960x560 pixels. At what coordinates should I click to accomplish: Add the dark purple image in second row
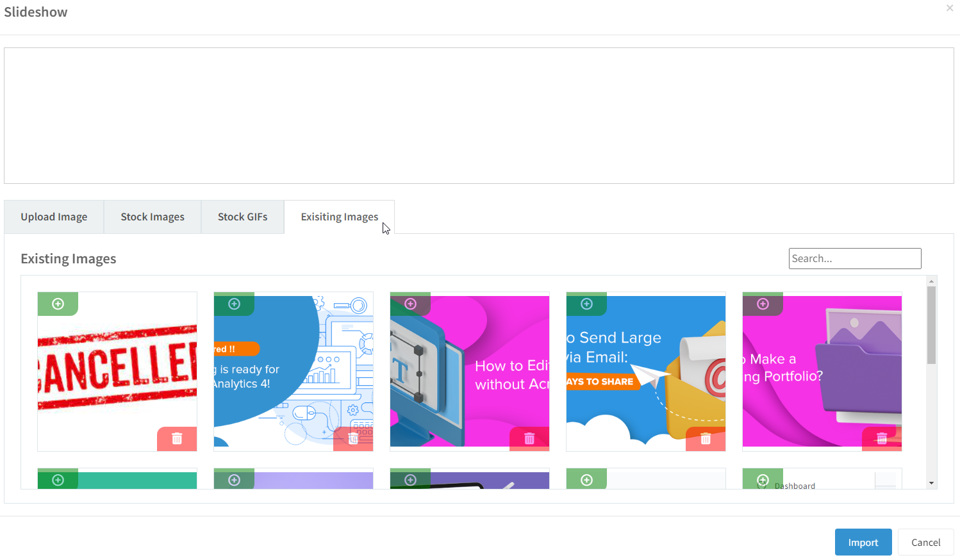[x=410, y=479]
